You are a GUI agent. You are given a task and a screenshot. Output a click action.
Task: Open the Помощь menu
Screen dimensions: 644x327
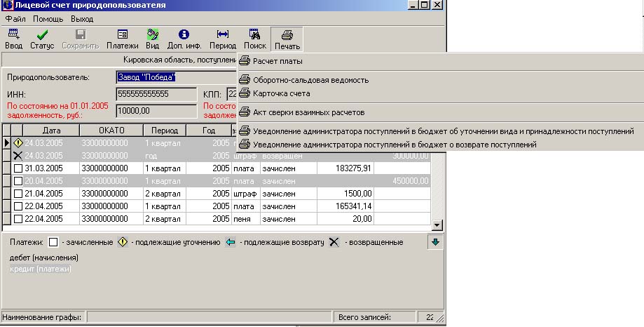pyautogui.click(x=48, y=18)
